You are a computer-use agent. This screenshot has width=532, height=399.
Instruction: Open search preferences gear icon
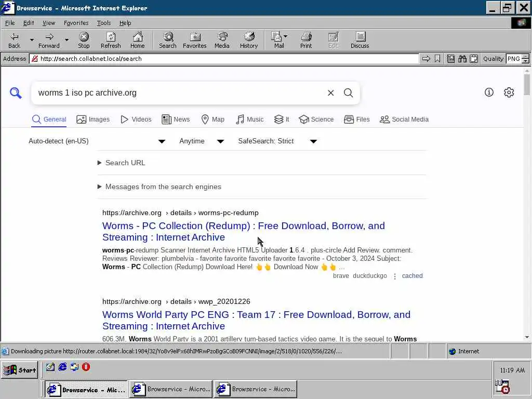[509, 92]
